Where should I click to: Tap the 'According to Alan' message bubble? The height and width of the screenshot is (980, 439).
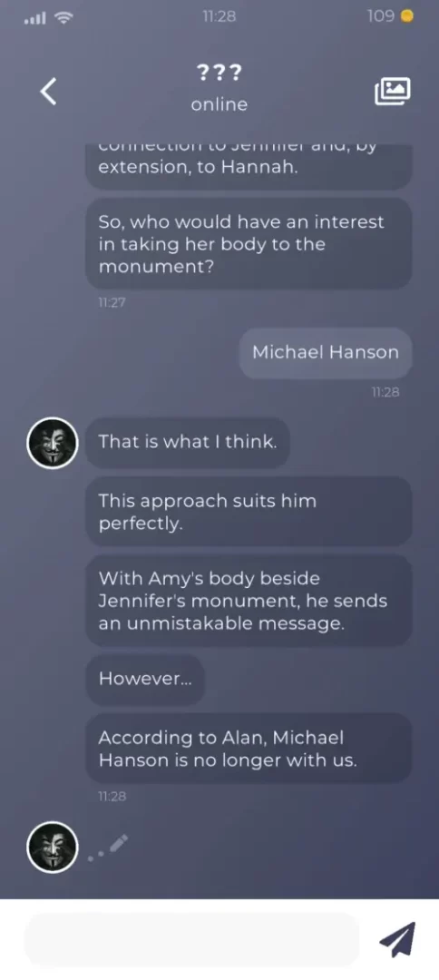tap(249, 748)
